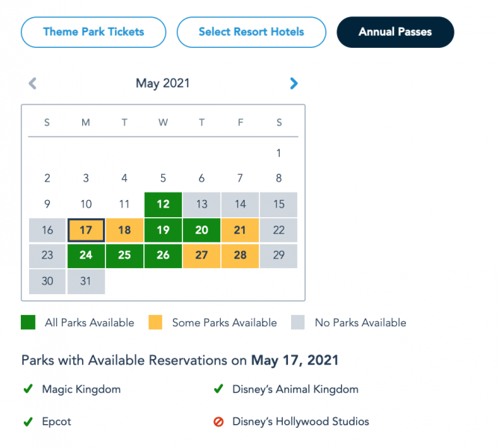Viewport: 500px width, 448px height.
Task: Click the May 2021 month heading
Action: (x=162, y=84)
